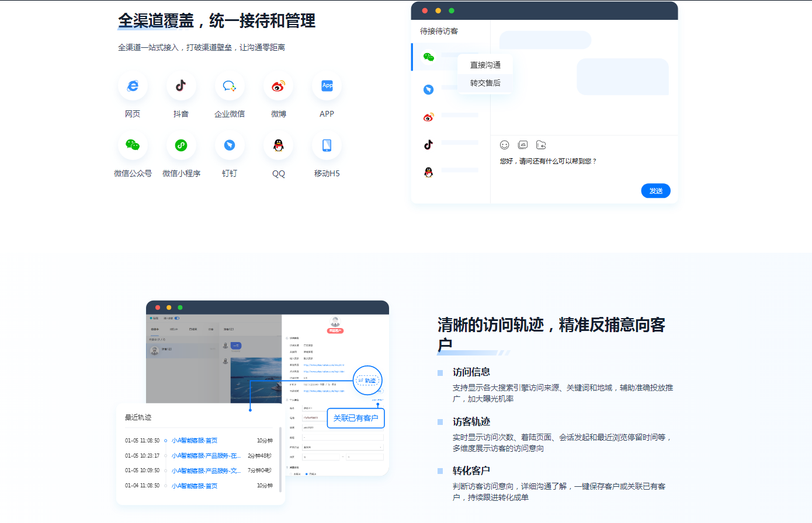Click the 抖音 (Douyin) channel icon

[x=181, y=86]
